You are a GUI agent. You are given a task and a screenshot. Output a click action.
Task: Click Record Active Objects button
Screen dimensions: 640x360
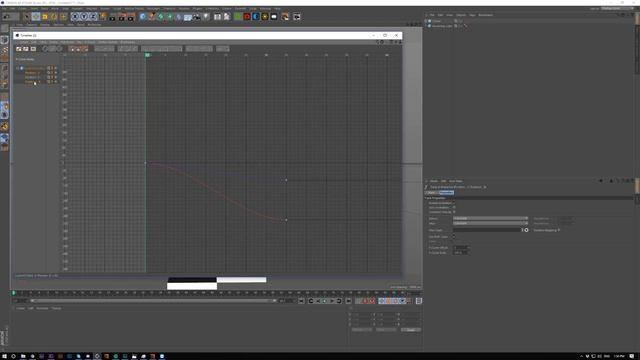coord(358,301)
